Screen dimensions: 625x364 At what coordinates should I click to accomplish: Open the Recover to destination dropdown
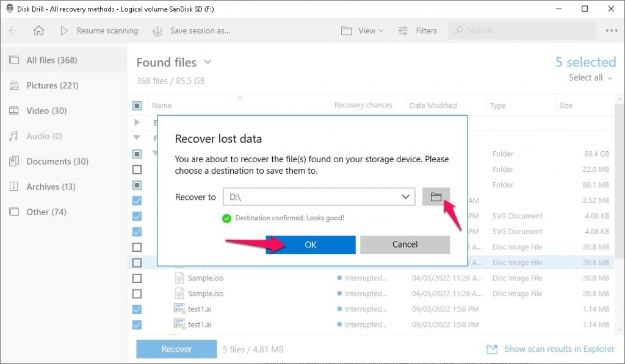(405, 196)
